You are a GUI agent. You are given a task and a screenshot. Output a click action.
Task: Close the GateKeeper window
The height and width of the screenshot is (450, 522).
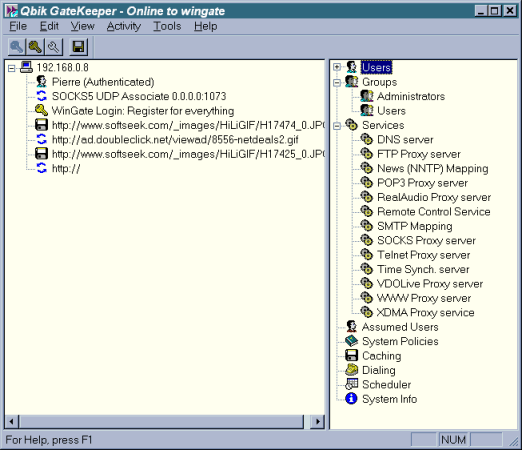click(510, 11)
